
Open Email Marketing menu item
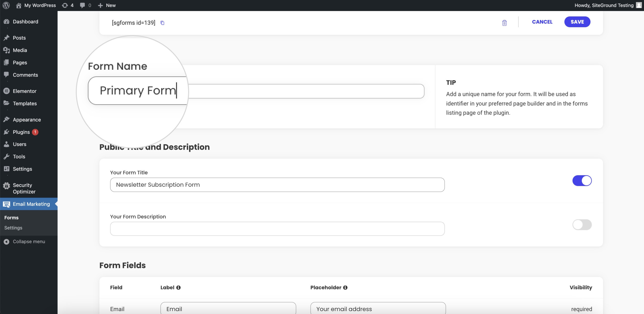coord(29,204)
